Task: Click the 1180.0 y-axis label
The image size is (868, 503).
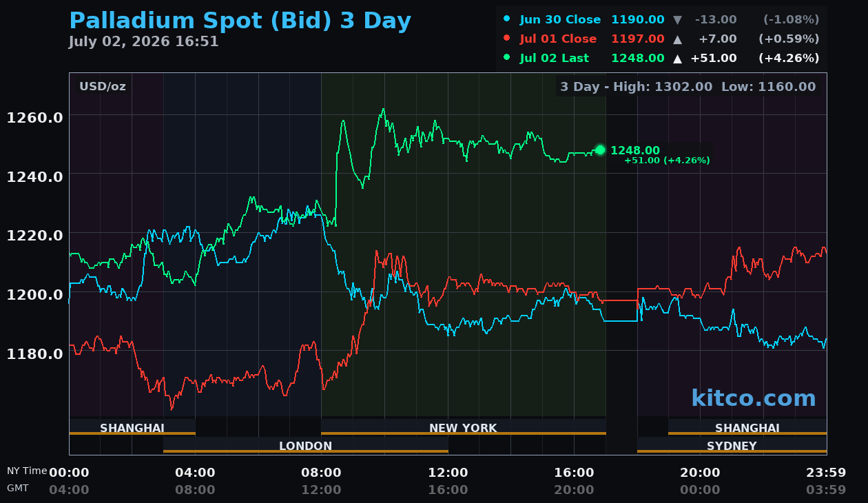Action: point(35,354)
